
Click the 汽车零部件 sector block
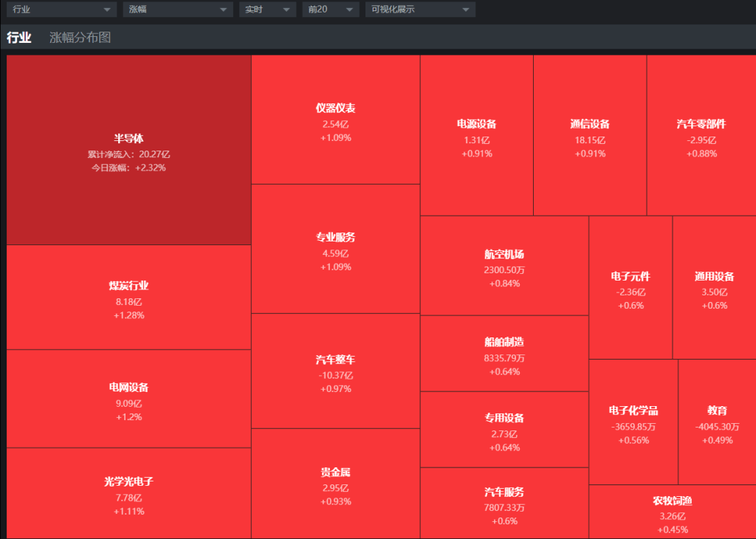pos(701,137)
